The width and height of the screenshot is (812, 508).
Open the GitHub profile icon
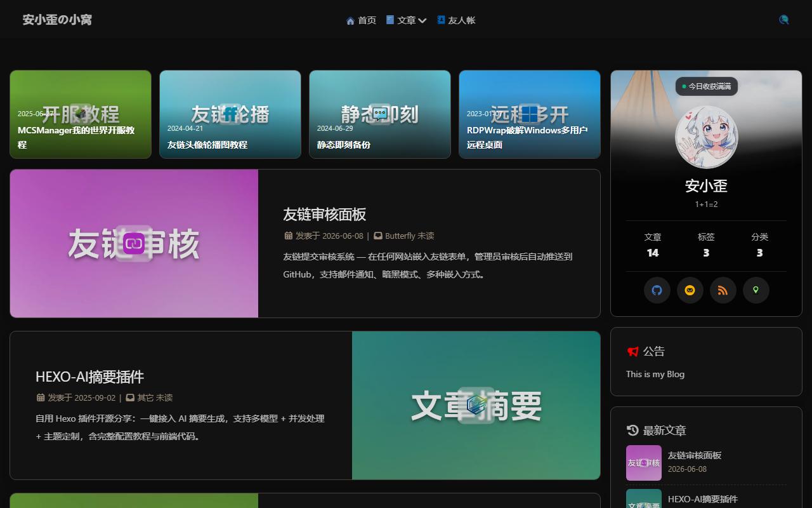pos(657,290)
